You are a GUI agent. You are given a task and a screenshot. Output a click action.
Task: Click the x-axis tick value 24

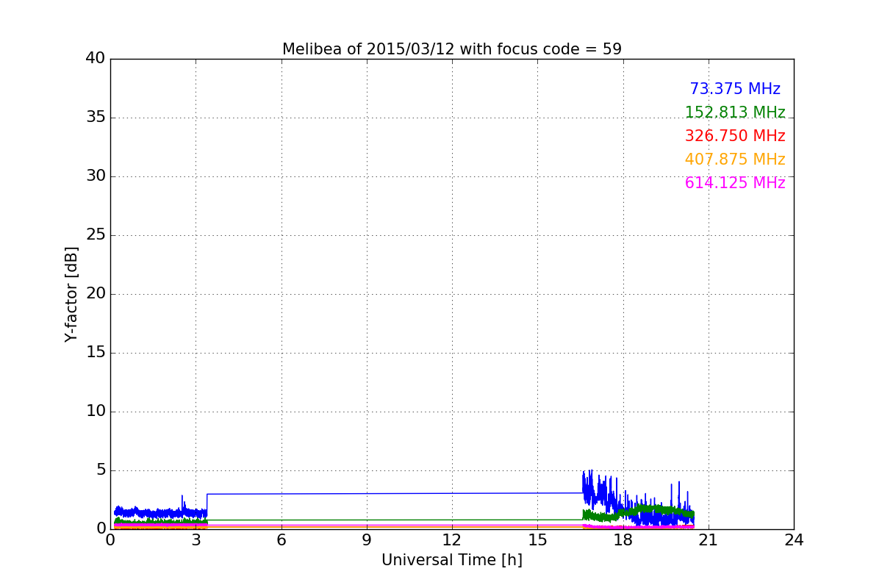point(794,539)
